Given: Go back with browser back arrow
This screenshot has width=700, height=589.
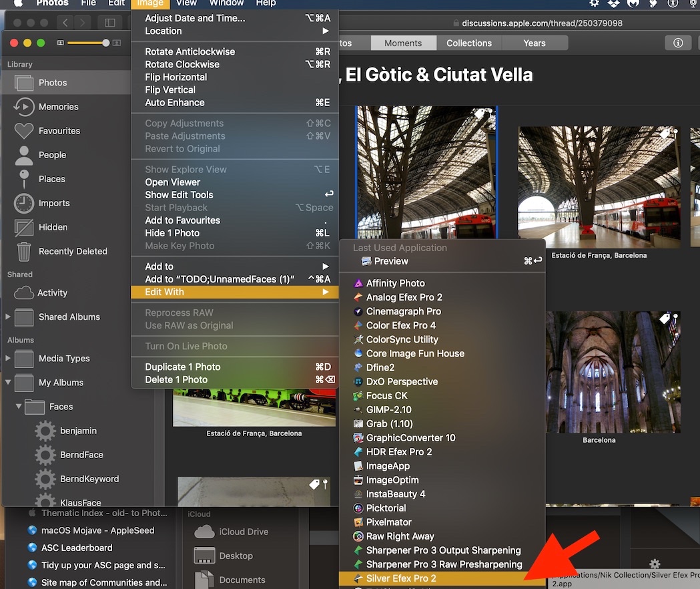Looking at the screenshot, I should [x=65, y=23].
